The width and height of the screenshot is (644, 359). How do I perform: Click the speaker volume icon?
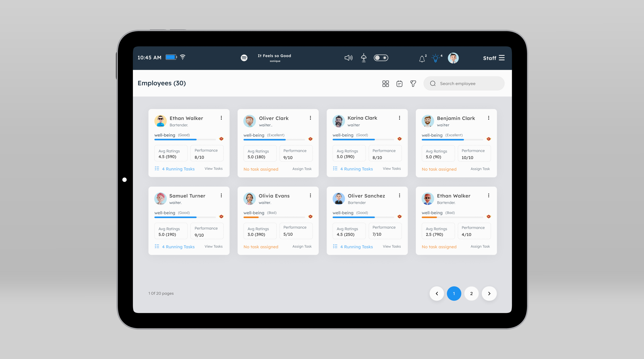click(348, 58)
